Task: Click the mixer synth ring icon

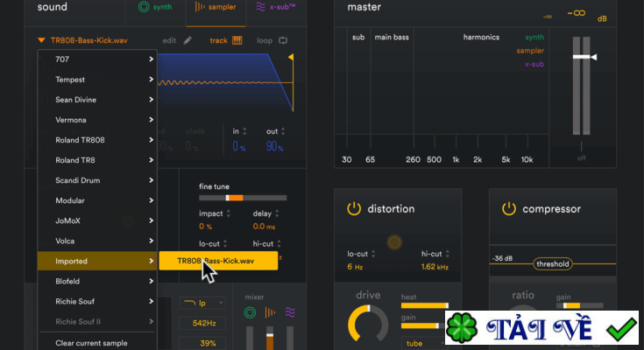Action: click(250, 312)
